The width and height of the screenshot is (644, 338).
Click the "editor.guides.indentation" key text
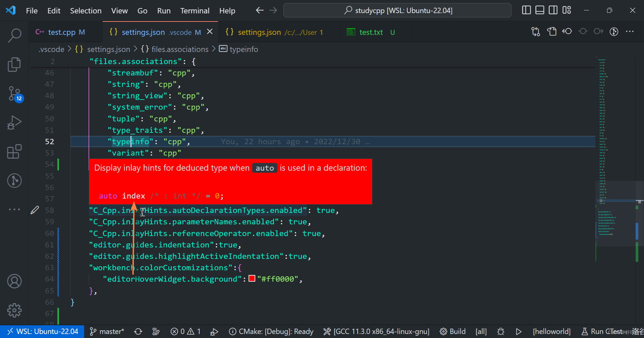(151, 245)
